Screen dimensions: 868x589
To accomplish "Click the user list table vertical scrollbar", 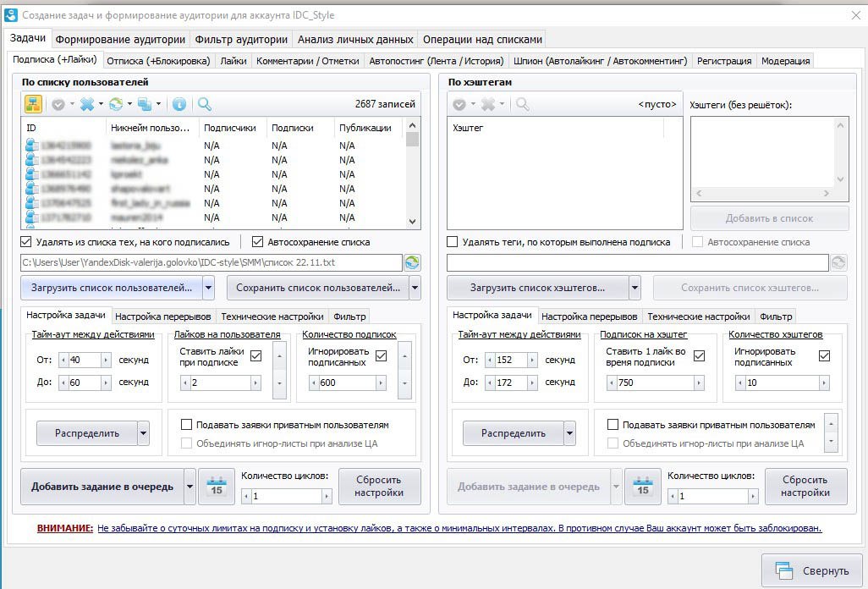I will coord(412,173).
